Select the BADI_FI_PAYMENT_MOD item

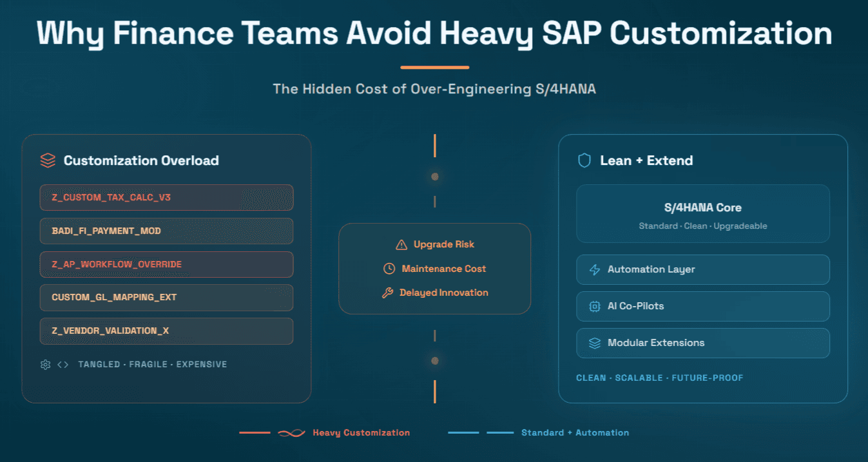pyautogui.click(x=166, y=231)
